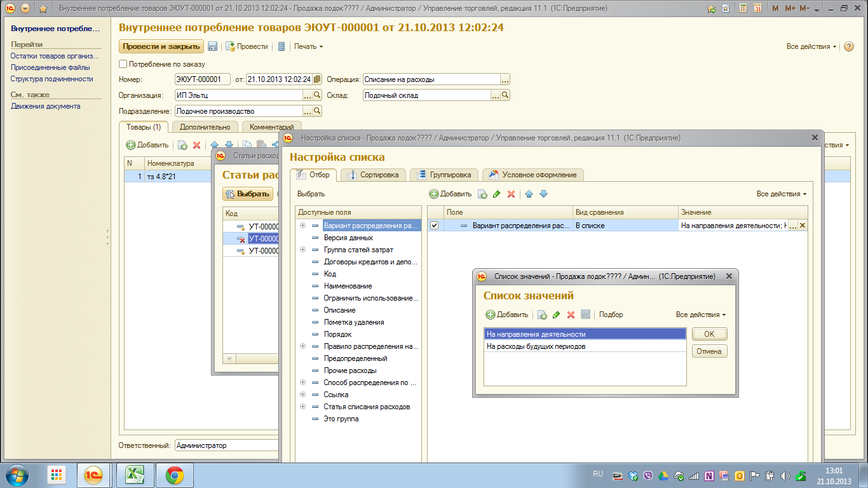Open the report icon left of Печать

pos(281,46)
